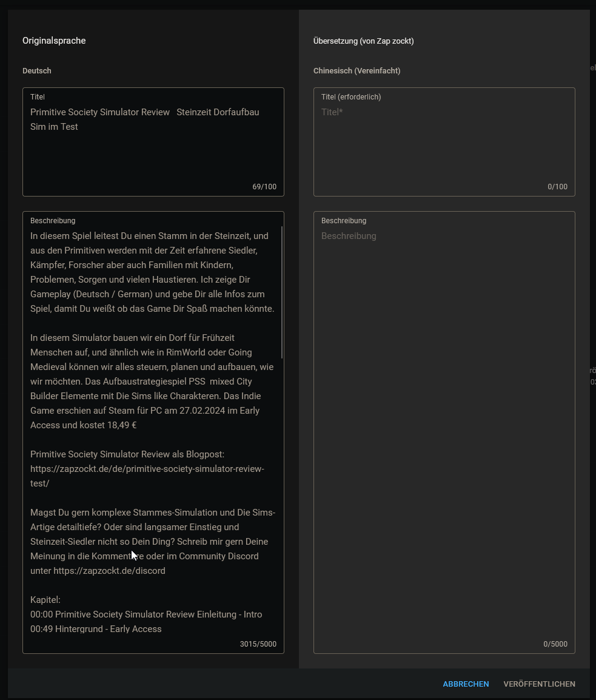This screenshot has height=700, width=596.
Task: Focus the Chinese translation title field
Action: [x=444, y=142]
